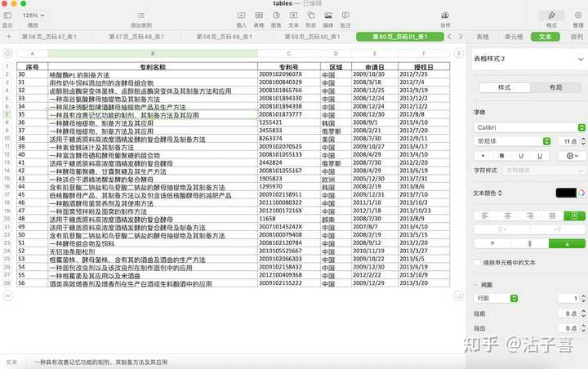The image size is (588, 369).
Task: Switch to sheet 第57页_页码48_表1
Action: coord(136,37)
